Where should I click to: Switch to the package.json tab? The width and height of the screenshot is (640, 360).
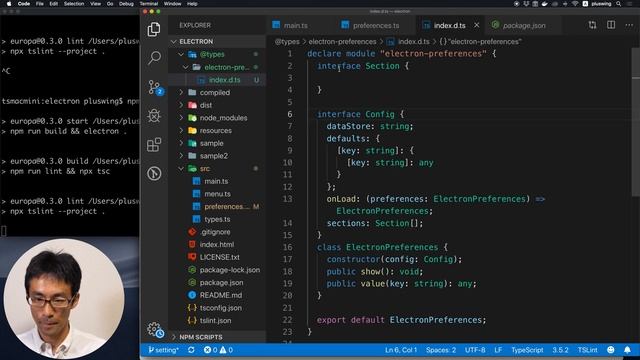524,25
